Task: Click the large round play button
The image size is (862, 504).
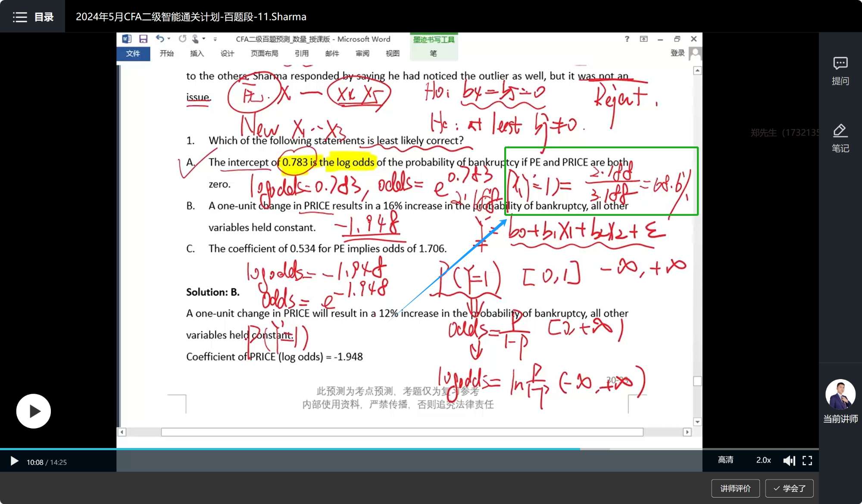Action: tap(34, 411)
